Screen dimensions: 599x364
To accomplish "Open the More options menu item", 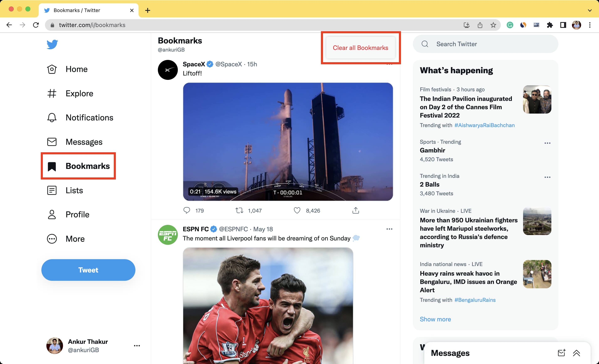I will 66,239.
